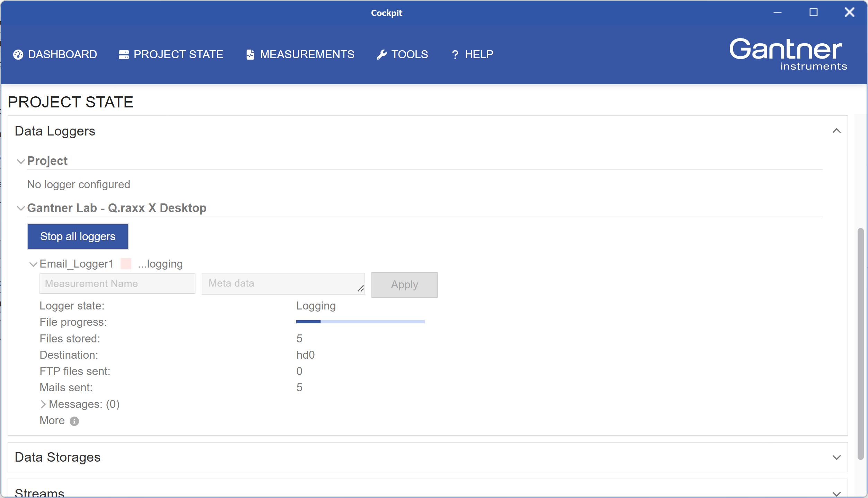Expand the Data Storages section
The height and width of the screenshot is (498, 868).
836,457
